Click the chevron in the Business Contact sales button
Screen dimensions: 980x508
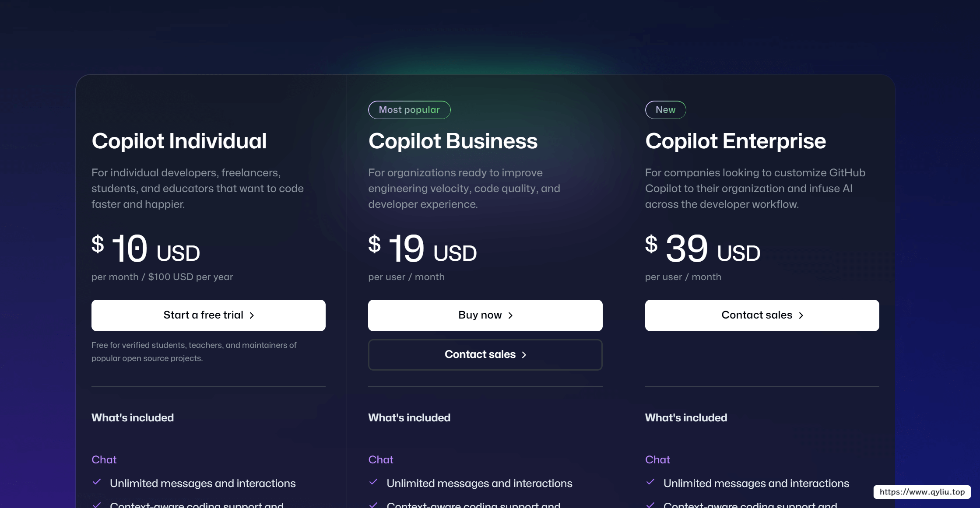point(524,355)
